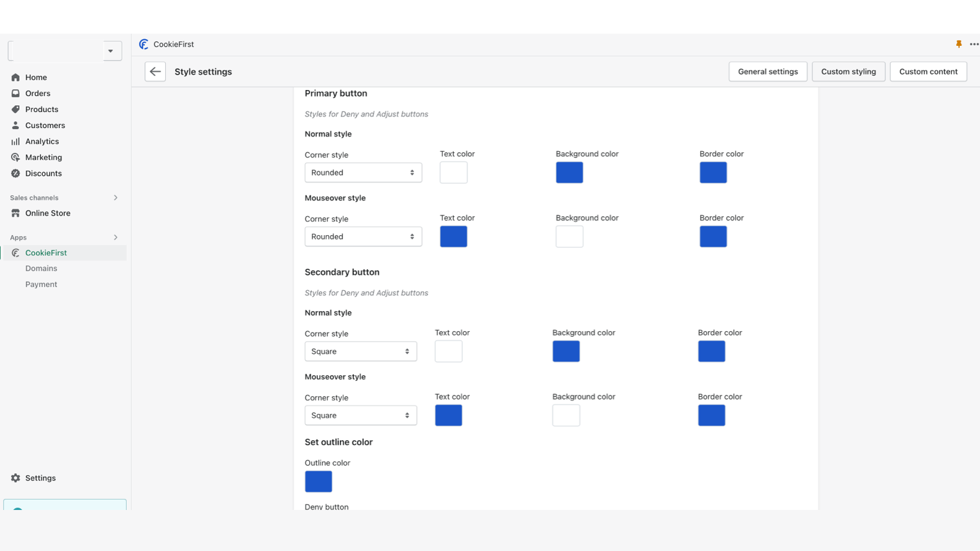Open Primary button normal Corner style dropdown
The image size is (980, 551).
pos(363,173)
